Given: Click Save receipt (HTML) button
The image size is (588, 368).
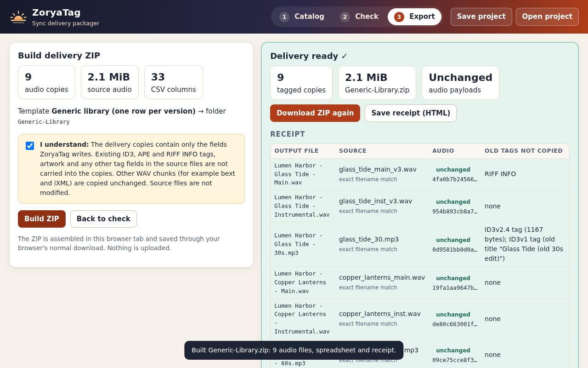Looking at the screenshot, I should point(411,113).
